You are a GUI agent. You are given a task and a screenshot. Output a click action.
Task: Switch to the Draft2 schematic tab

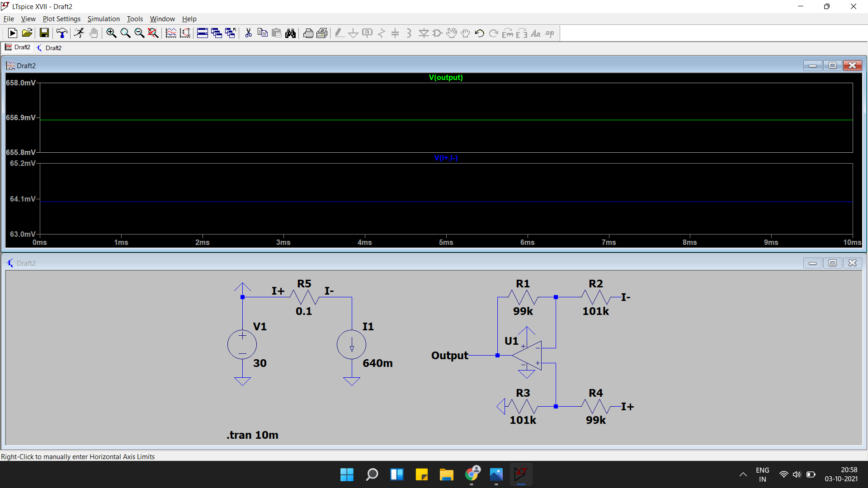49,48
